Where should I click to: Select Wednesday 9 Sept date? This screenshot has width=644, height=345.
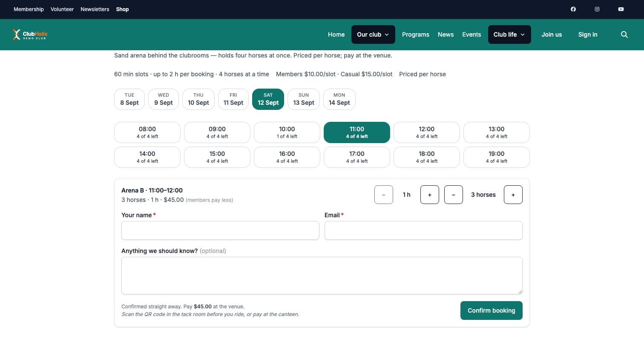point(164,99)
